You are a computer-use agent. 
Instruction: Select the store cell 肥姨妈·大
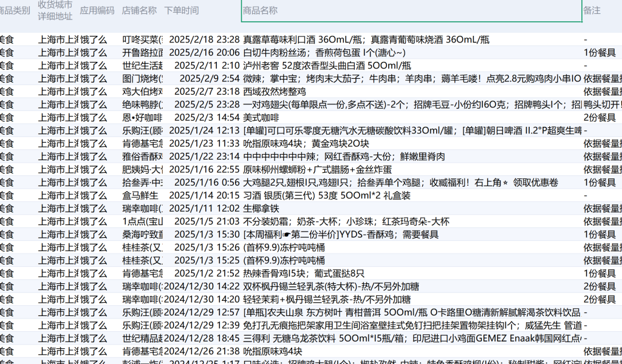pos(142,169)
